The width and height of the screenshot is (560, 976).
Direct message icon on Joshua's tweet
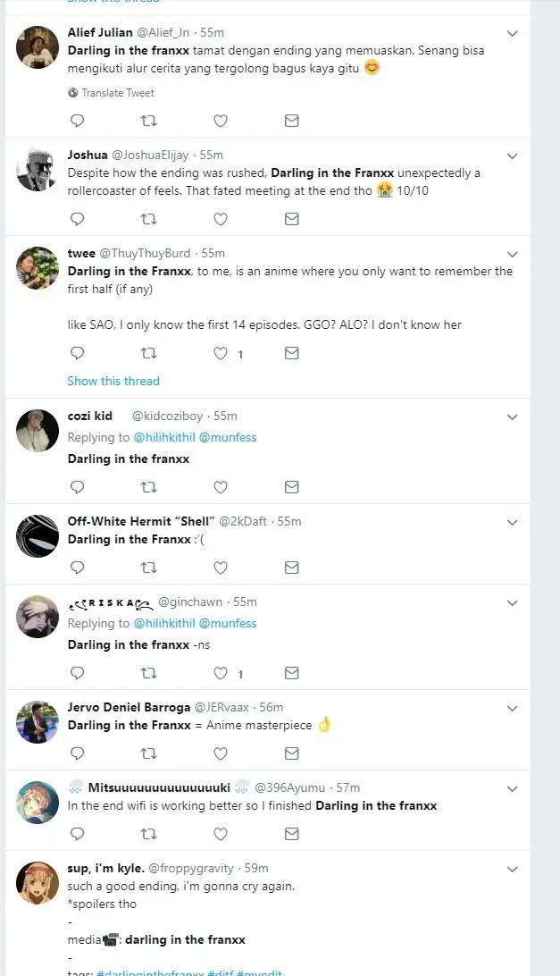click(x=291, y=219)
